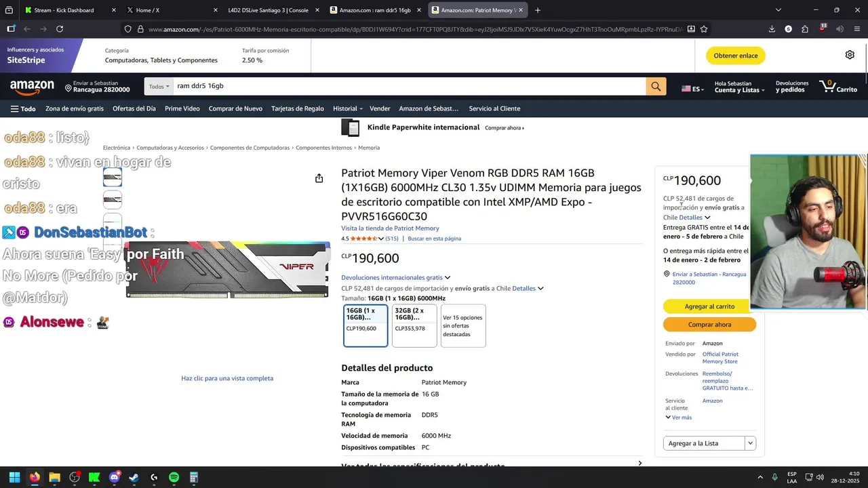The width and height of the screenshot is (868, 488).
Task: Open 'Official Patriot Memory Store' seller link
Action: coord(720,358)
